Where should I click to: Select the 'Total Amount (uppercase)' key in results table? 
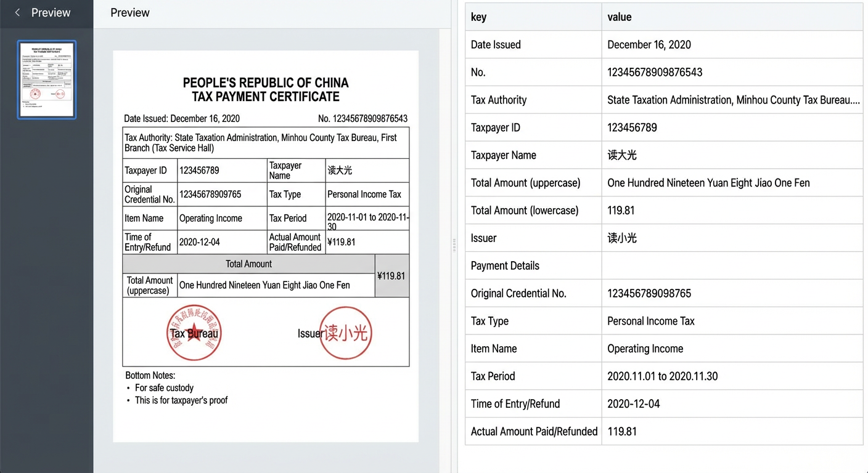click(533, 183)
